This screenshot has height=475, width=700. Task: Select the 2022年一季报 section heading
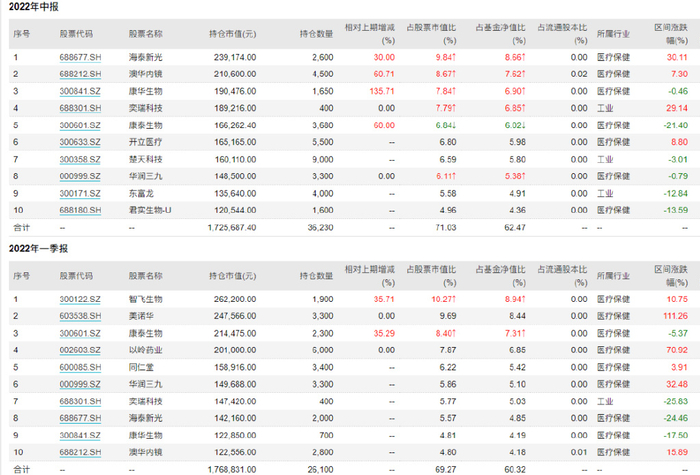click(38, 248)
